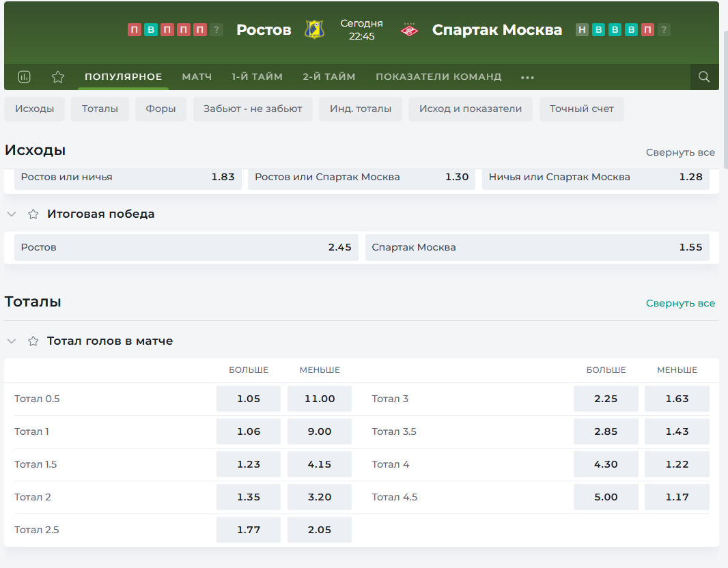
Task: Select Тотал 3 Больше odds 2.25
Action: coord(606,399)
